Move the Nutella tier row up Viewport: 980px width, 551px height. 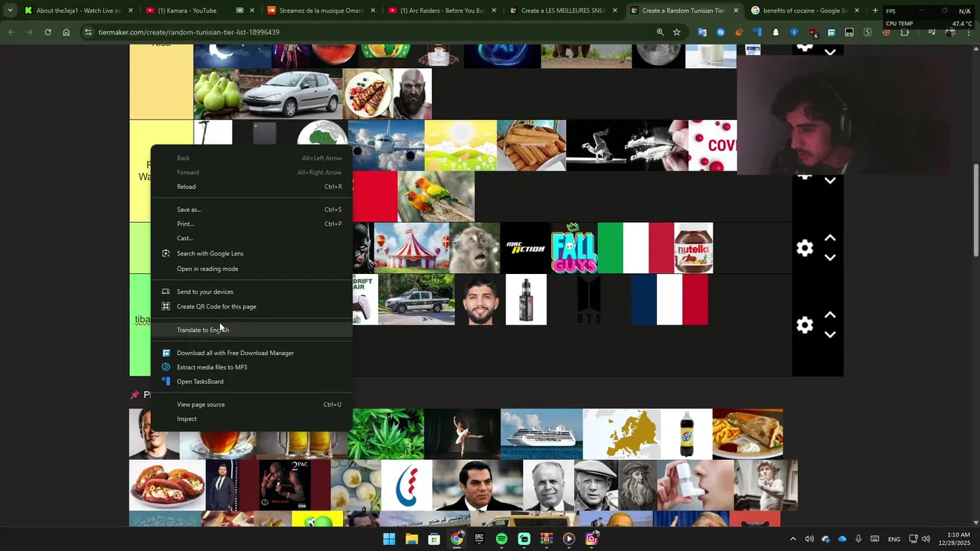pyautogui.click(x=830, y=239)
